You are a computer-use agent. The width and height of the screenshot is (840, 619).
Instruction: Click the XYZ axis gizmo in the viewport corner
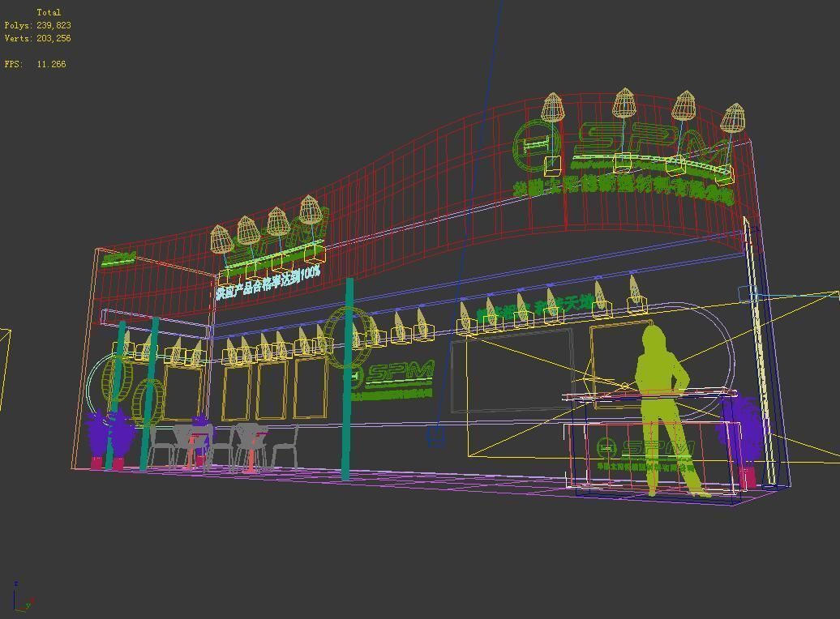23,597
